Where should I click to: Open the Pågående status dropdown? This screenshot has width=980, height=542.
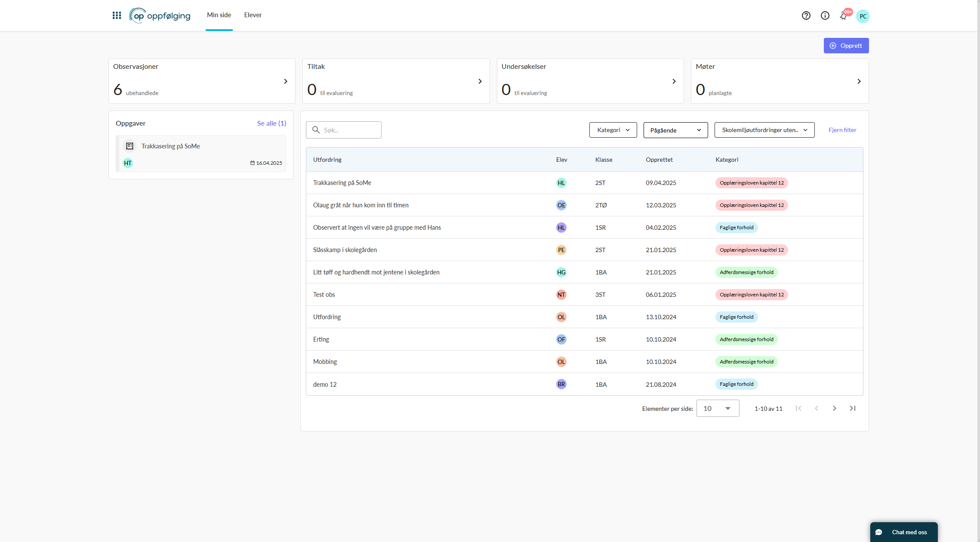pos(675,130)
